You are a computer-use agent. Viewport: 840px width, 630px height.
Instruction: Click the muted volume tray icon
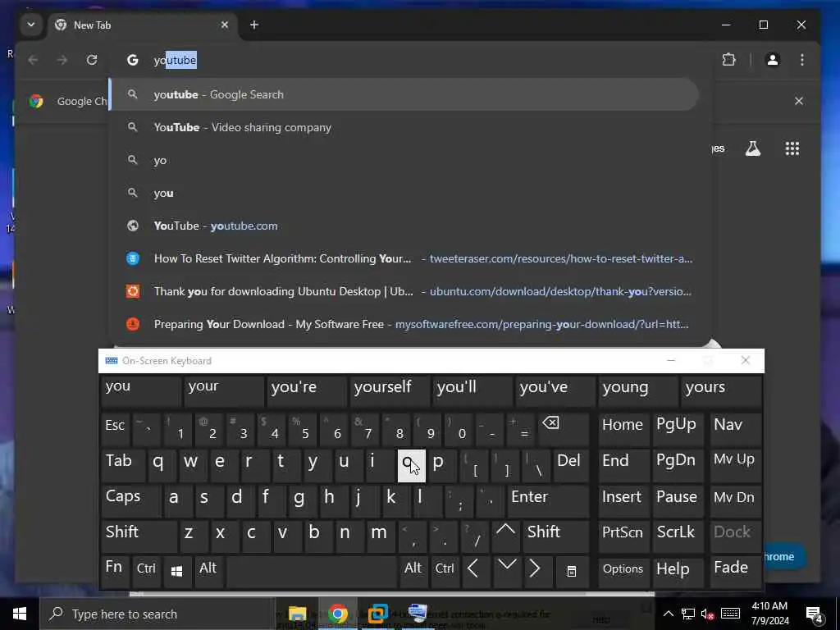(707, 614)
